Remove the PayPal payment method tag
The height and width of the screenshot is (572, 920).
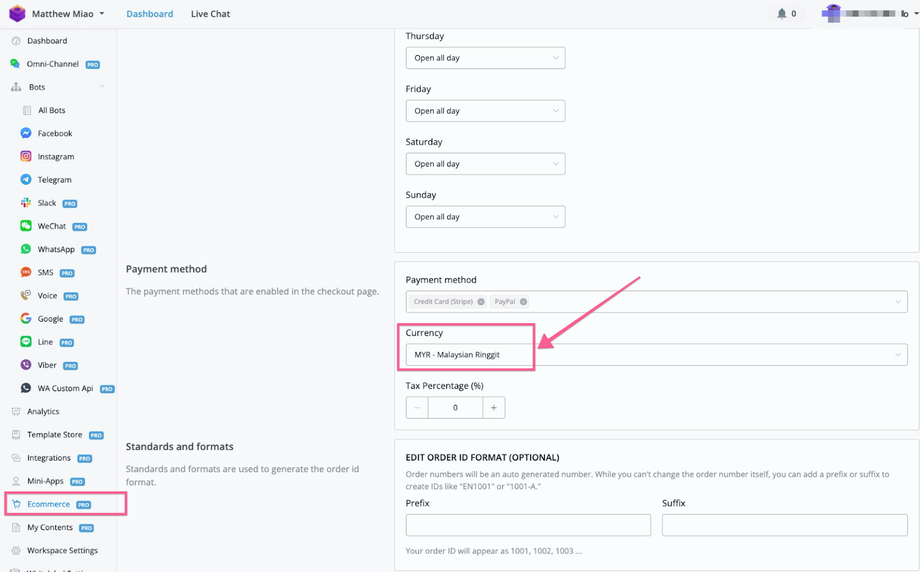pyautogui.click(x=523, y=302)
